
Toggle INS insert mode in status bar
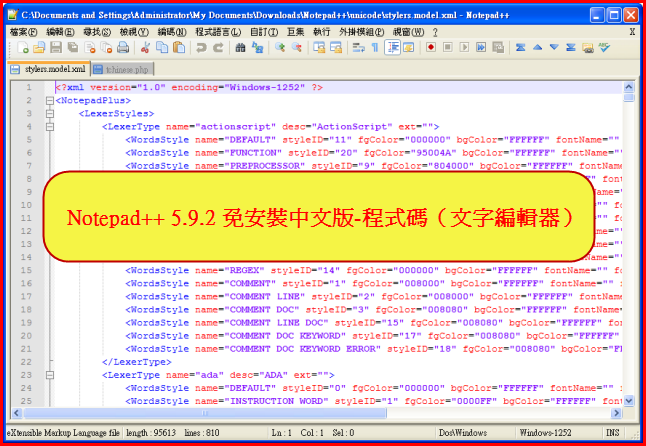[x=612, y=432]
